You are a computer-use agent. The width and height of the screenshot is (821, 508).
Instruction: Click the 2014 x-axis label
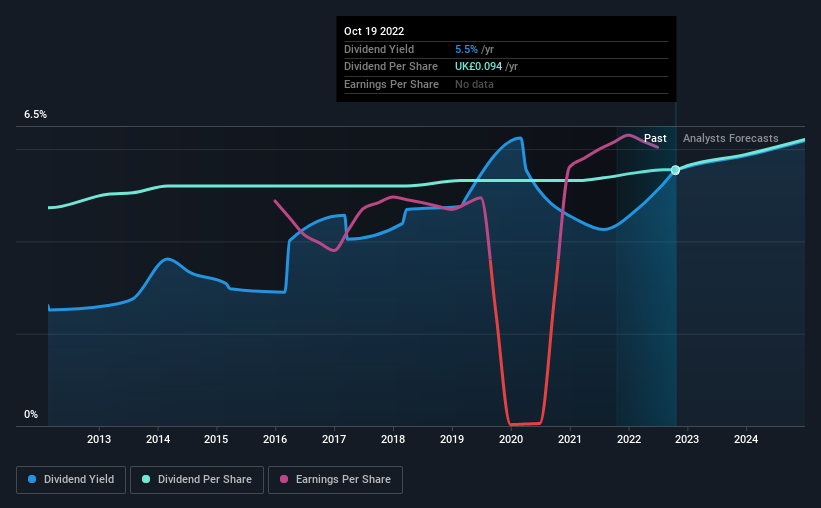click(158, 439)
